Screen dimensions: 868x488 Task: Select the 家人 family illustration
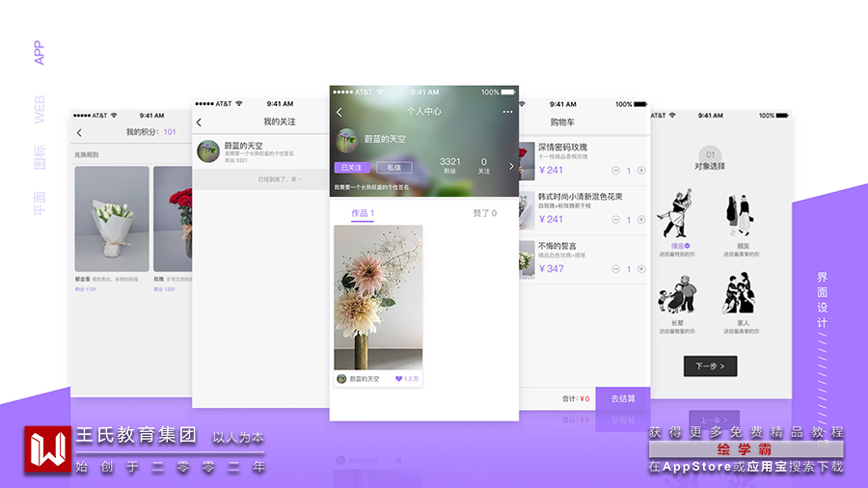pos(740,293)
